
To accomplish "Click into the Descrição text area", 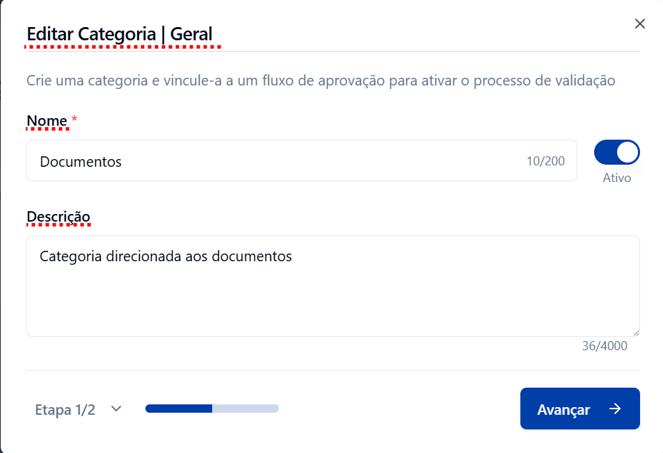I will click(332, 295).
